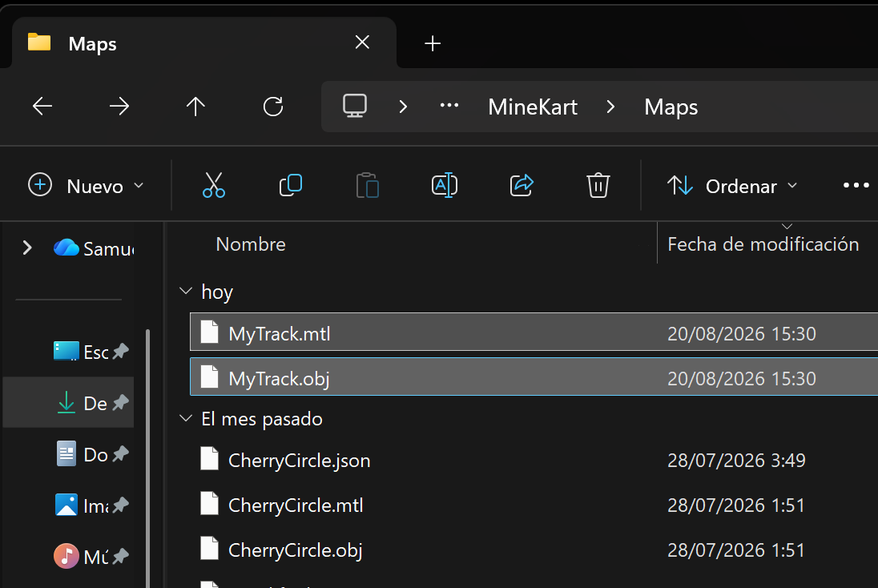This screenshot has height=588, width=878.
Task: Expand chevron after MineKart breadcrumb
Action: tap(611, 107)
